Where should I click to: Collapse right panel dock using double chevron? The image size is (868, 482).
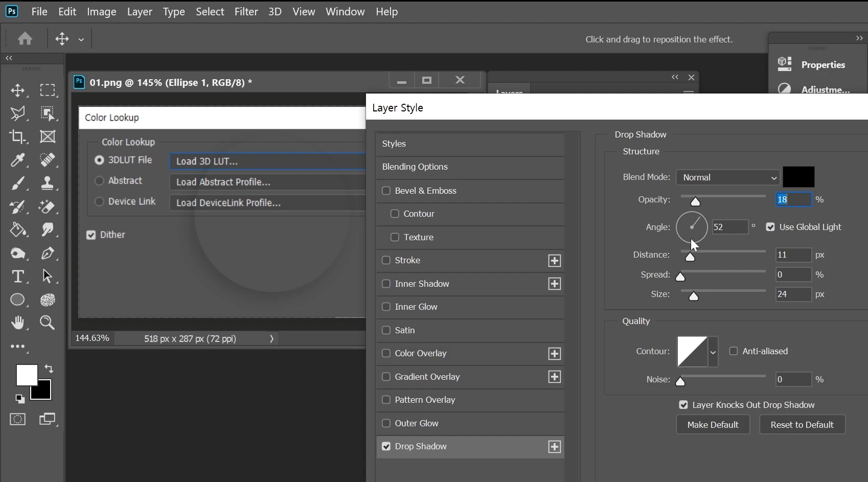click(x=859, y=38)
